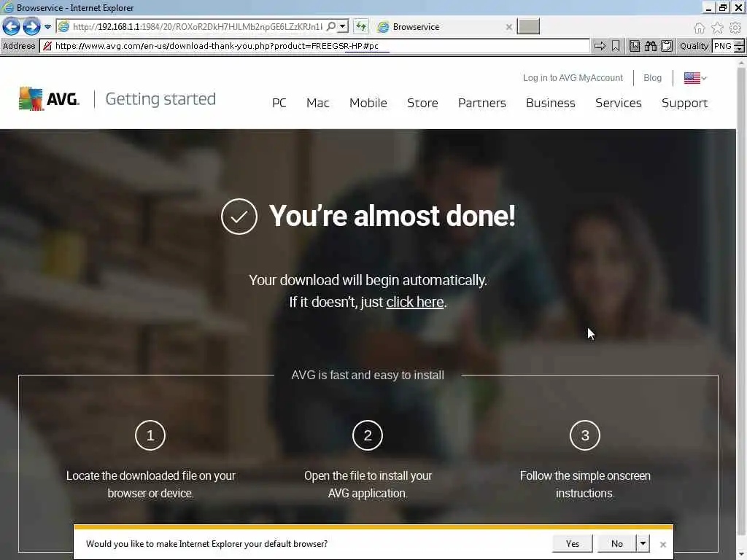This screenshot has width=747, height=560.
Task: Click the IE Home icon
Action: [699, 28]
